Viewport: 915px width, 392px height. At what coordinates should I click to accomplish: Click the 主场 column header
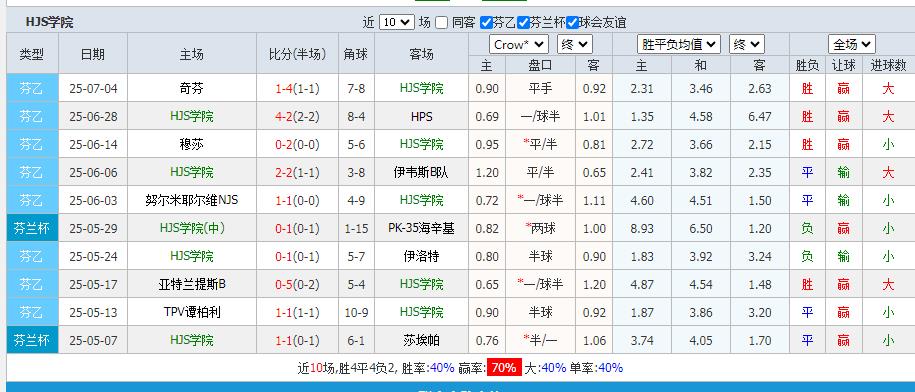(191, 54)
